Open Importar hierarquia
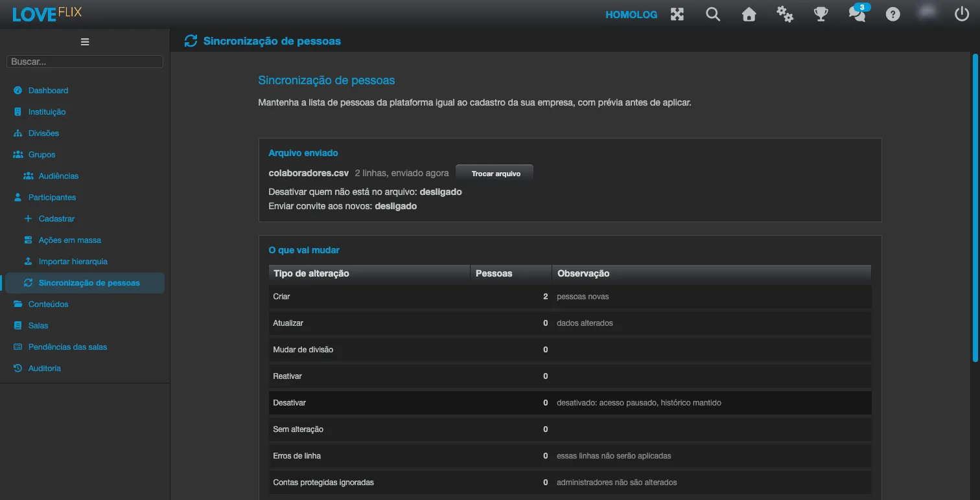The width and height of the screenshot is (980, 500). [73, 262]
